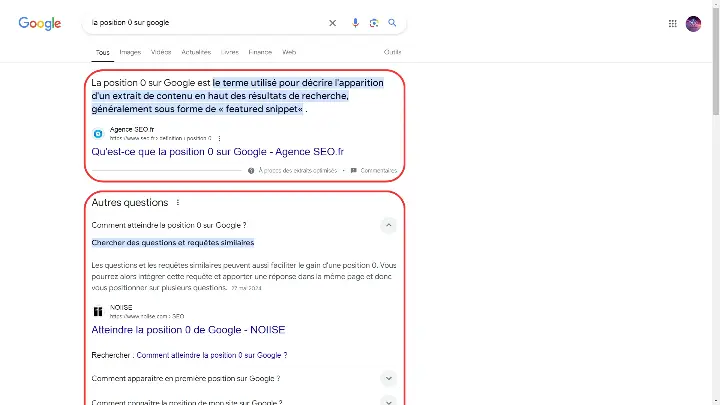Switch to the Vidéos tab
The image size is (720, 405).
point(161,52)
